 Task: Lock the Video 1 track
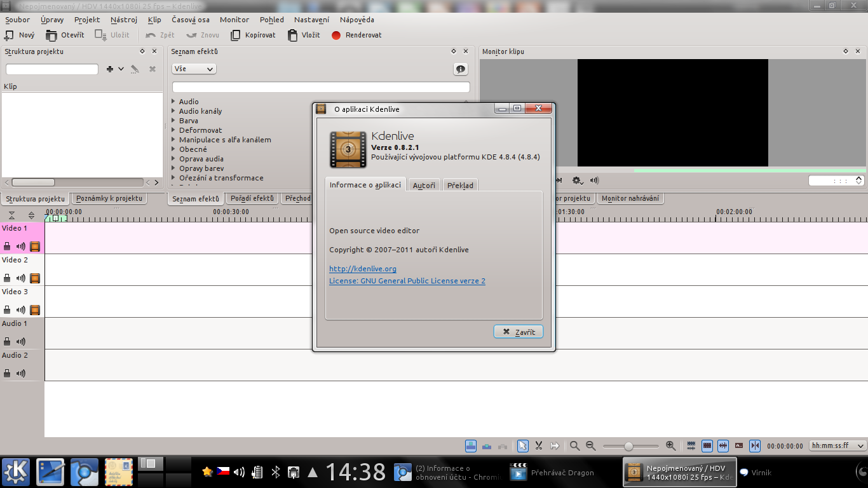pyautogui.click(x=7, y=247)
